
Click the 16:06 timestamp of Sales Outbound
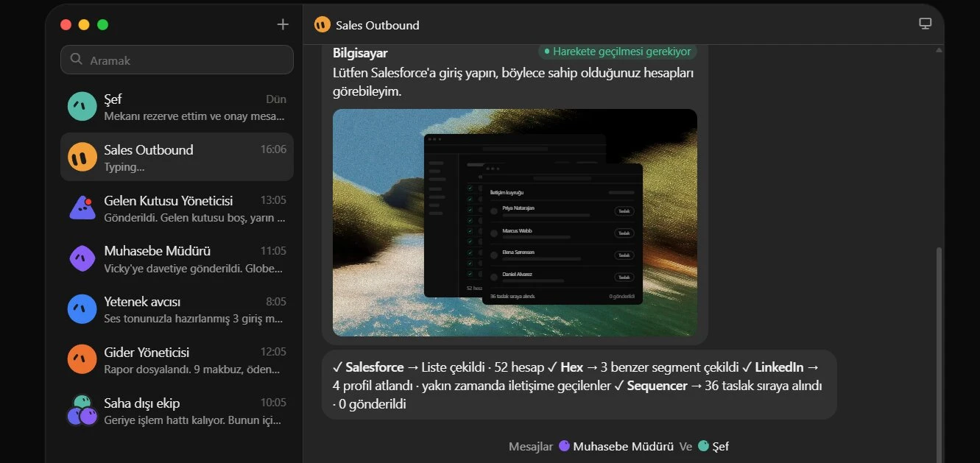coord(273,149)
